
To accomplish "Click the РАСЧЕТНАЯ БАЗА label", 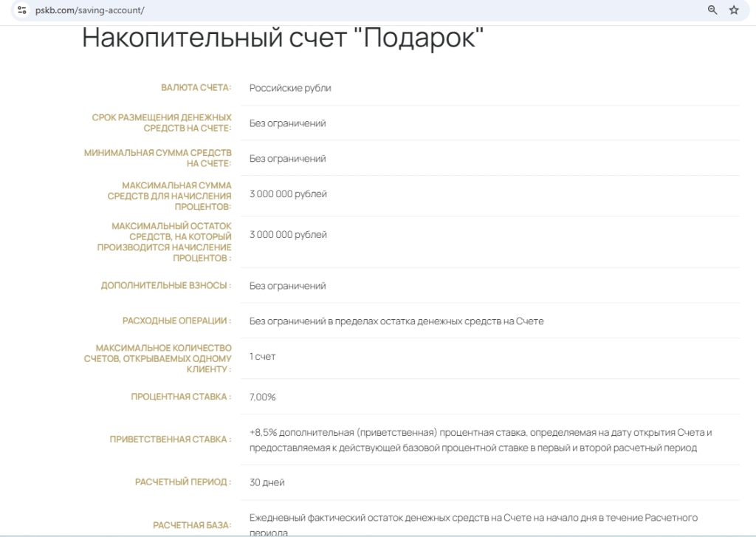I will [x=192, y=525].
